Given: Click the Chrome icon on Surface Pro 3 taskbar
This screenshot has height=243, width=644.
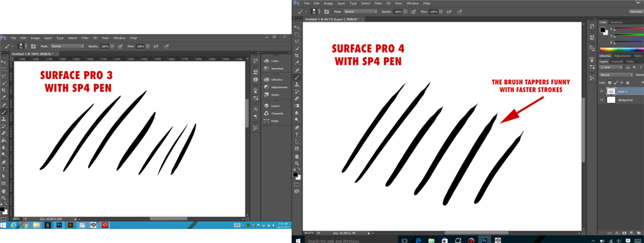Looking at the screenshot, I should pyautogui.click(x=25, y=225).
